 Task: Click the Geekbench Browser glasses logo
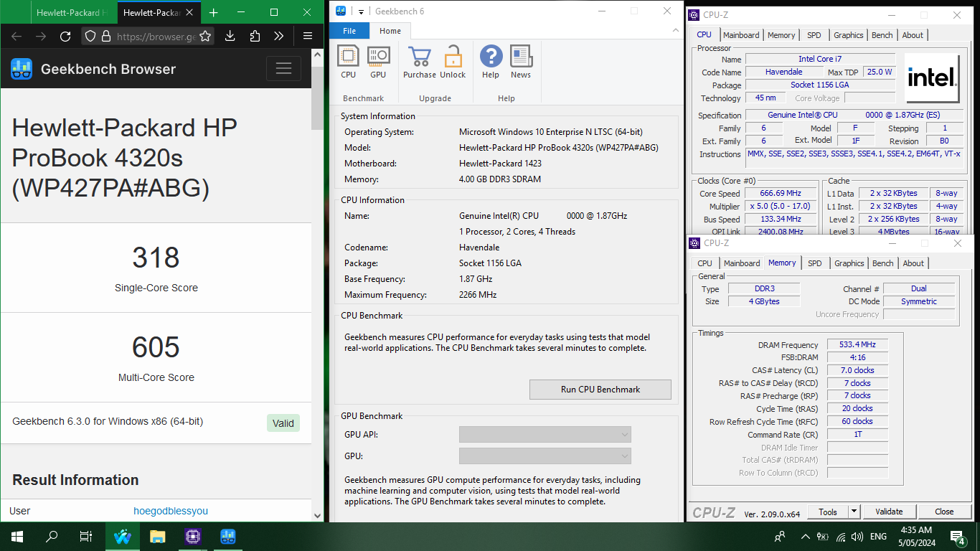click(x=22, y=69)
